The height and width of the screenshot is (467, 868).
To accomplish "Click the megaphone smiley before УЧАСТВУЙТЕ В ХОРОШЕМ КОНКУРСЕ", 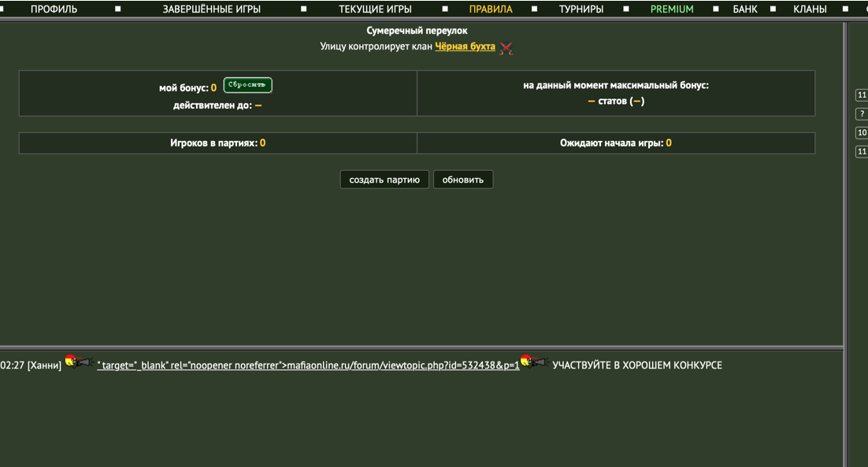I will click(535, 362).
